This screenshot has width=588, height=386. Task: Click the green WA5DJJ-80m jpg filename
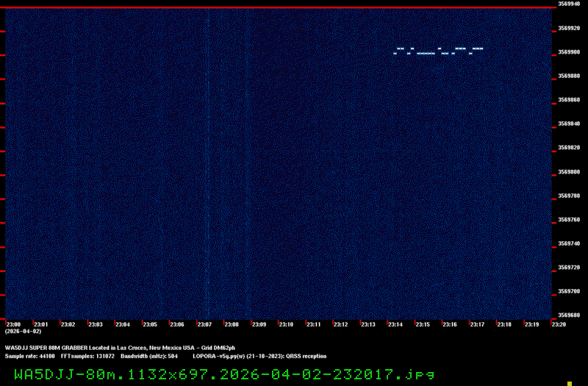click(x=224, y=374)
